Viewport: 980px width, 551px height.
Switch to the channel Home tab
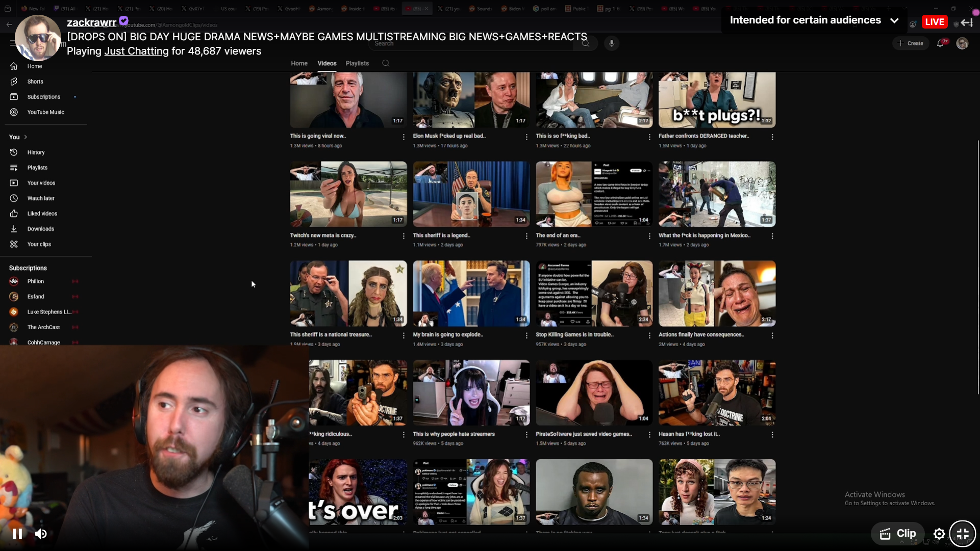tap(299, 63)
